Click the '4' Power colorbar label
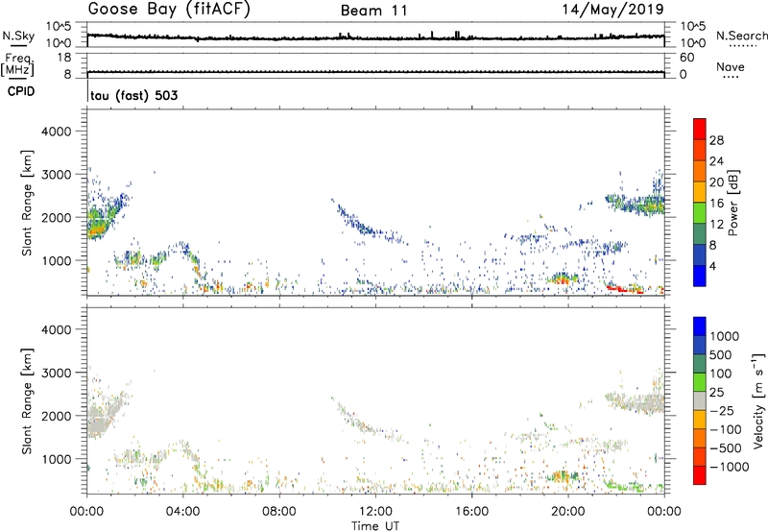The image size is (768, 532). pos(713,267)
